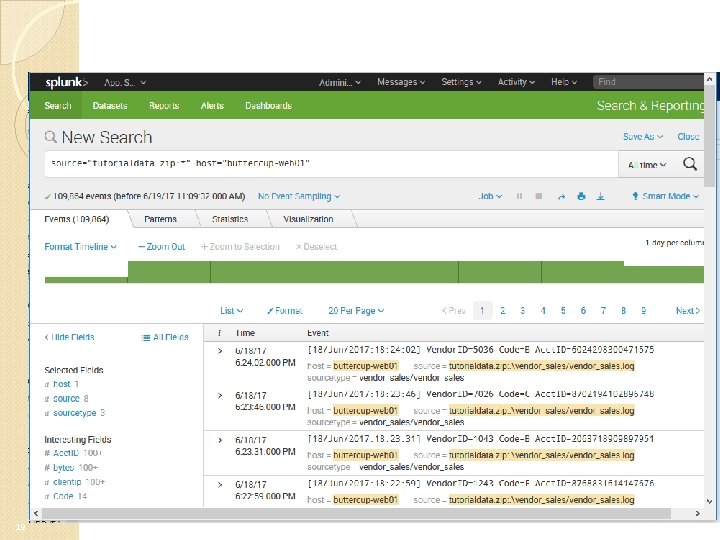Switch to the Visualization tab
The image size is (720, 540).
pos(308,219)
